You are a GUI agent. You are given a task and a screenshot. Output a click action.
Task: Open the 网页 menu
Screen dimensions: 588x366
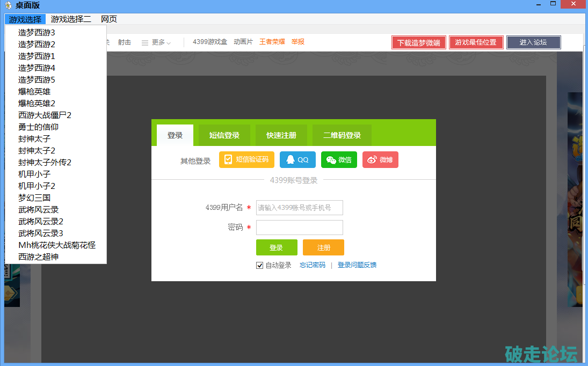coord(109,19)
